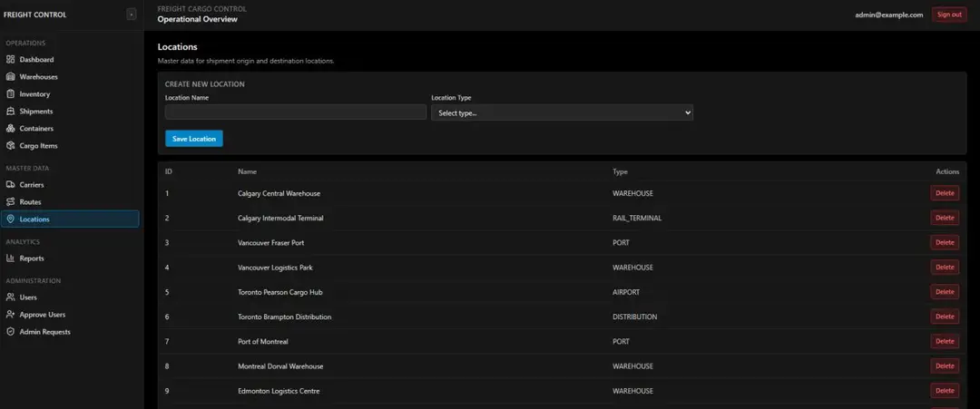Open the Dashboard page
The width and height of the screenshot is (980, 409).
pyautogui.click(x=70, y=60)
